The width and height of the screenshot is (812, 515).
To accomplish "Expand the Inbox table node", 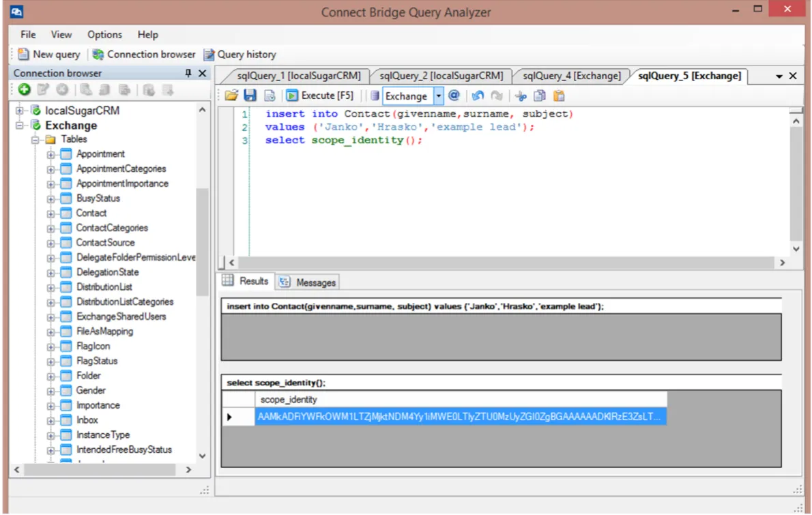I will (50, 421).
